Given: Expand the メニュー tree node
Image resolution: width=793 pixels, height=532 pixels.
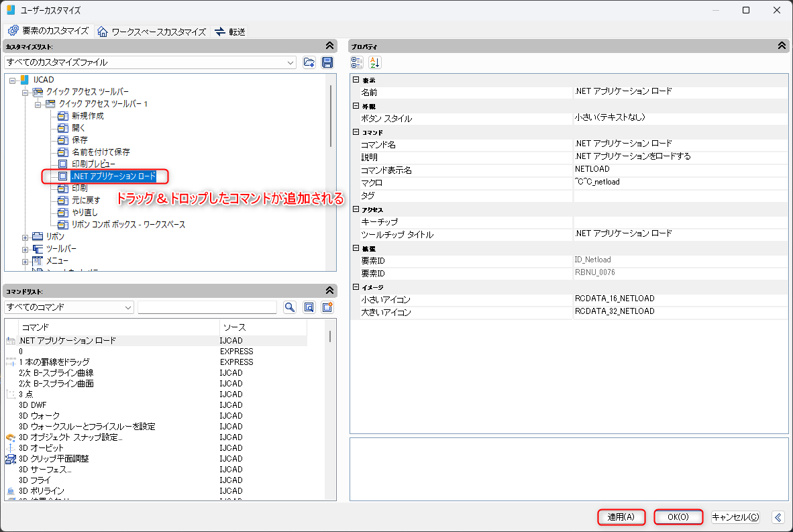Looking at the screenshot, I should tap(25, 262).
